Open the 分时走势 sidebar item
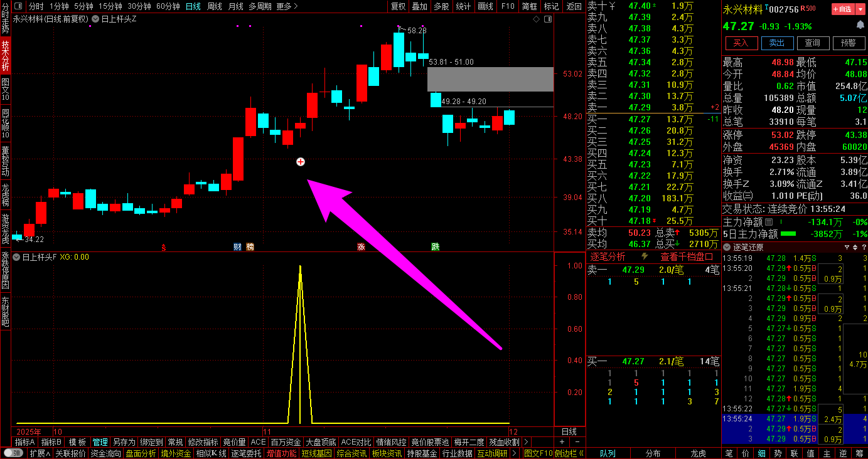The image size is (868, 459). coord(5,19)
